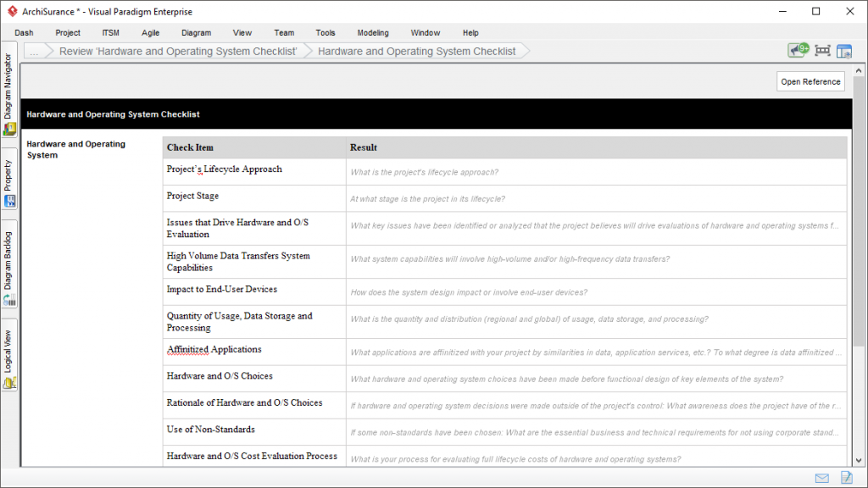Open the Diagram menu
This screenshot has height=488, width=868.
tap(196, 33)
